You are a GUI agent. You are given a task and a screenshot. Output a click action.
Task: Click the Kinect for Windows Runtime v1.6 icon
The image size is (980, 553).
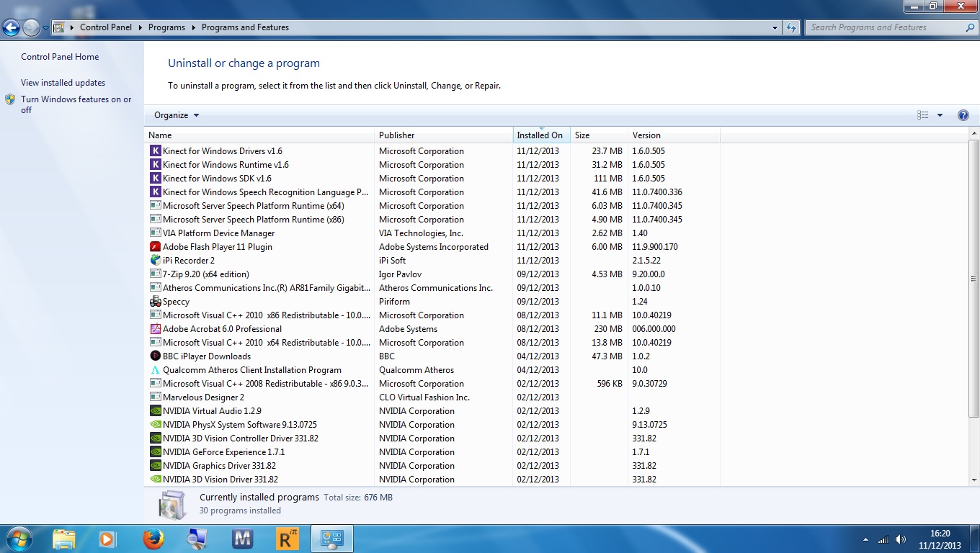coord(156,165)
